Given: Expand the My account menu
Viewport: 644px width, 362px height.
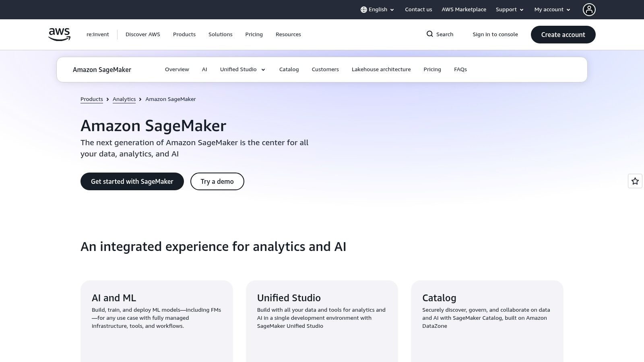Looking at the screenshot, I should click(x=553, y=10).
